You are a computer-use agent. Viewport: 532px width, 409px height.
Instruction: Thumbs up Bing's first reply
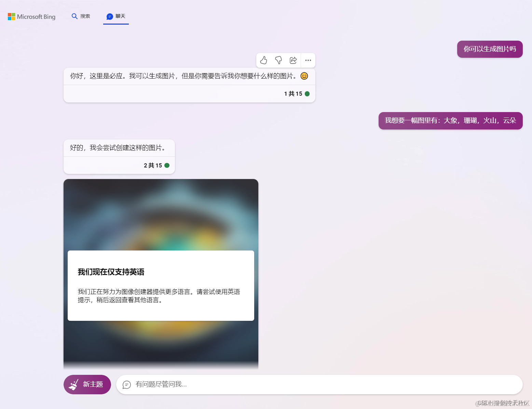[263, 60]
